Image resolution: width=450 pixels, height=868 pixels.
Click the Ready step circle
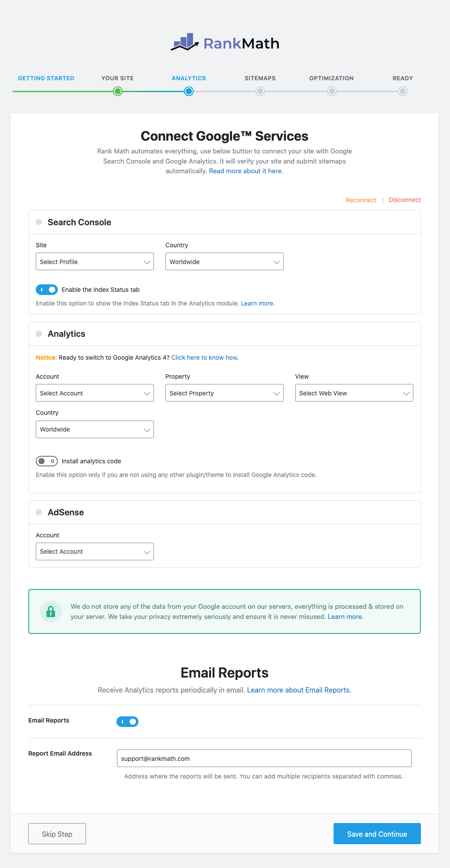[x=402, y=91]
